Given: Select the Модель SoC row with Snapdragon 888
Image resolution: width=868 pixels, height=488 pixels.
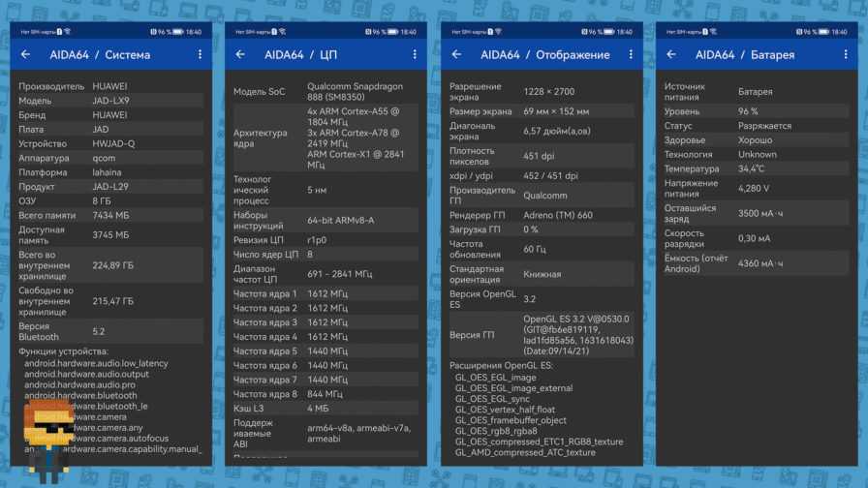Looking at the screenshot, I should point(325,92).
